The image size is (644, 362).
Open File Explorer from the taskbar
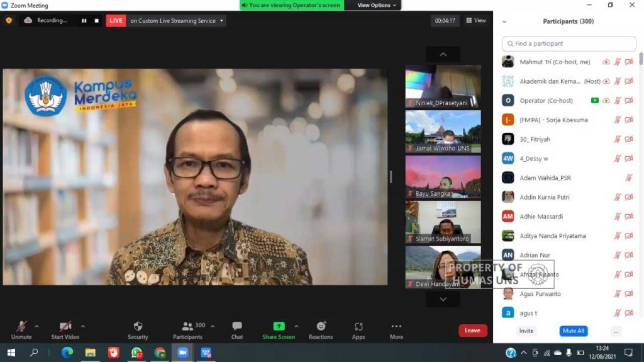(x=91, y=353)
